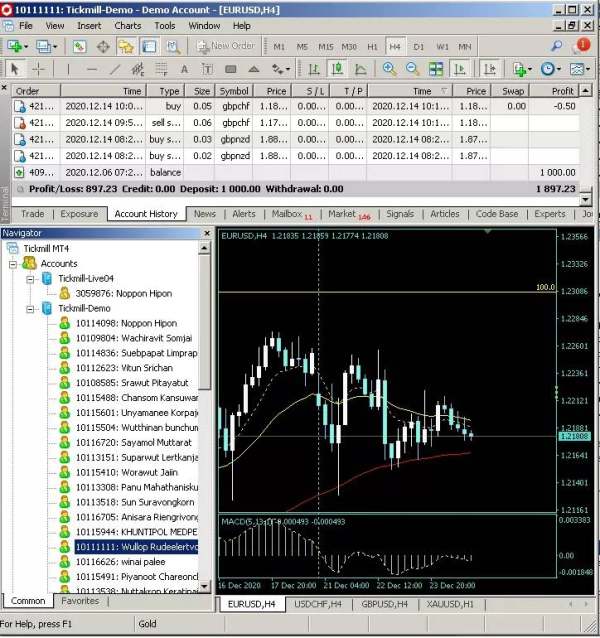Open the Indicators list dropdown
This screenshot has height=638, width=600.
[522, 69]
